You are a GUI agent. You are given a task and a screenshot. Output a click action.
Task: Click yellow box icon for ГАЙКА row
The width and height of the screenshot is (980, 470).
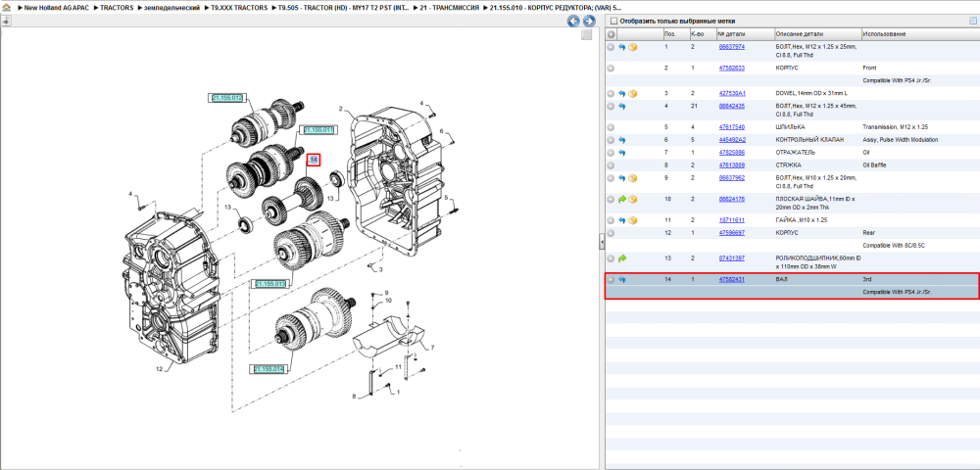click(x=632, y=219)
